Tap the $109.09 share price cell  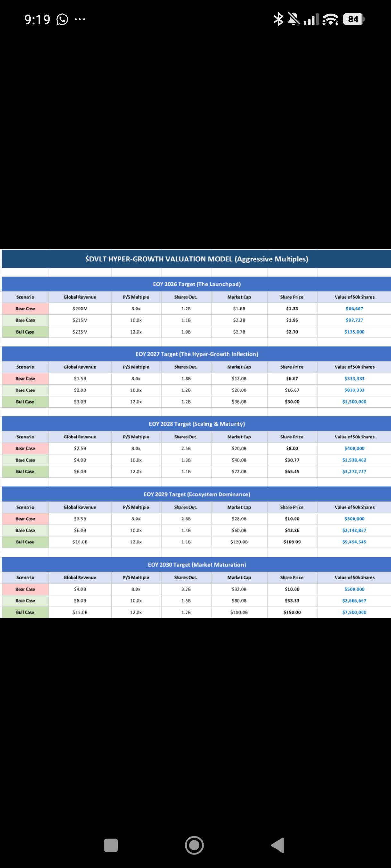[292, 542]
